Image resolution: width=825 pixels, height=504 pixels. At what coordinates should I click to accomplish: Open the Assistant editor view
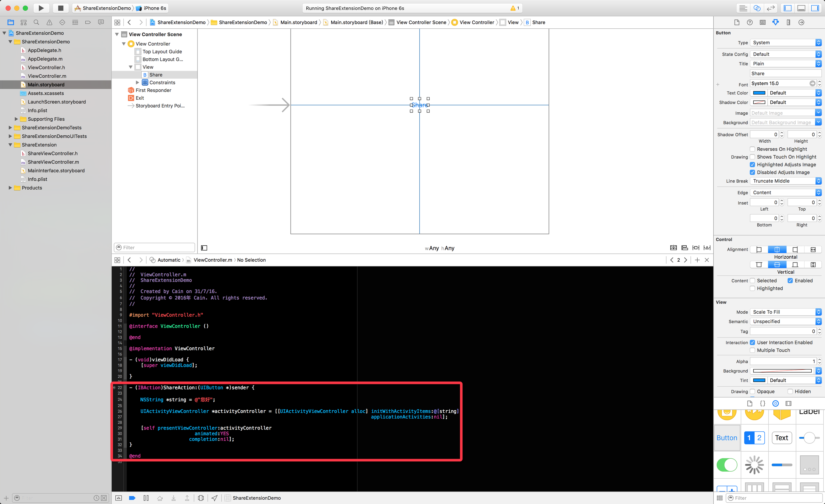pos(757,8)
